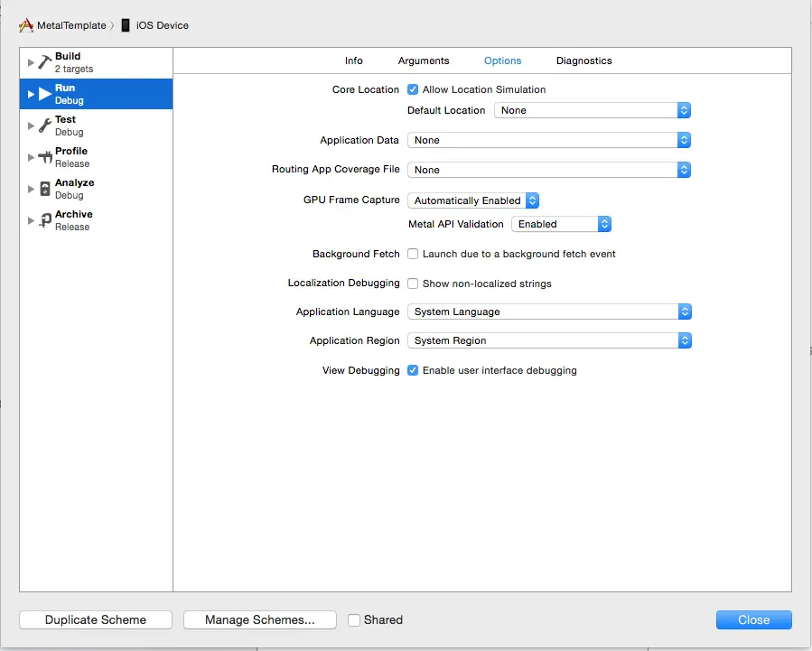The image size is (812, 651).
Task: Select the Run play icon
Action: tap(45, 94)
